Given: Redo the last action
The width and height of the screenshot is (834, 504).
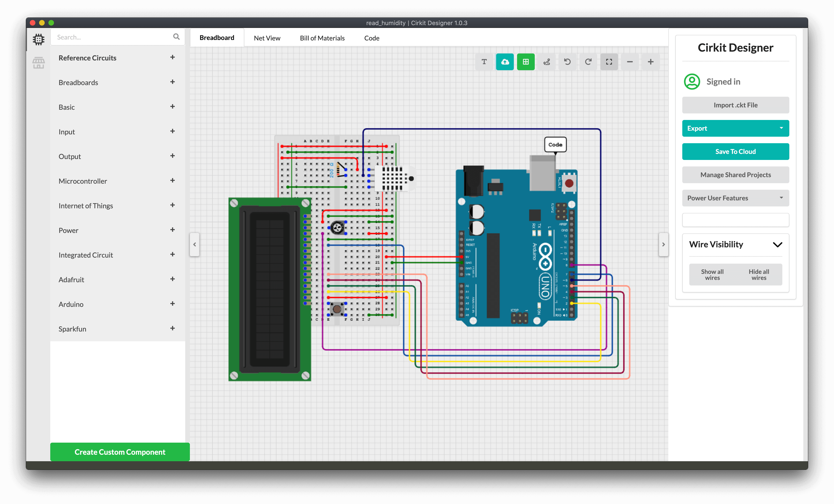Looking at the screenshot, I should [588, 62].
